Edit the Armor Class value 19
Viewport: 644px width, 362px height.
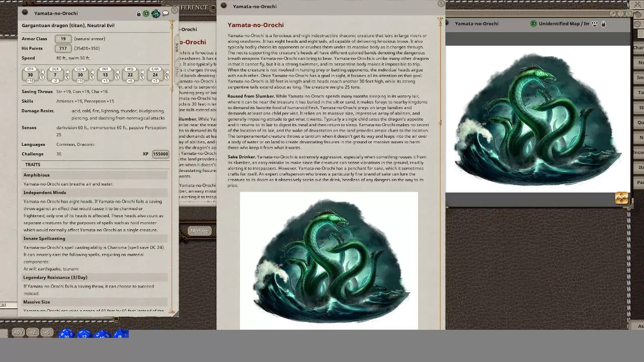63,39
